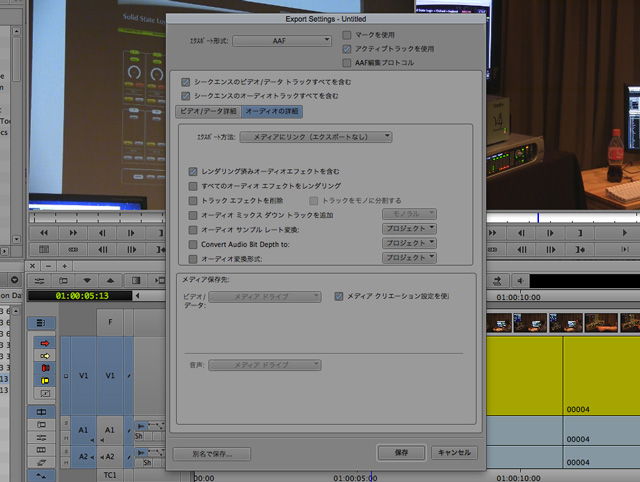Select the A2 record track selector
Image resolution: width=640 pixels, height=482 pixels.
(x=109, y=457)
